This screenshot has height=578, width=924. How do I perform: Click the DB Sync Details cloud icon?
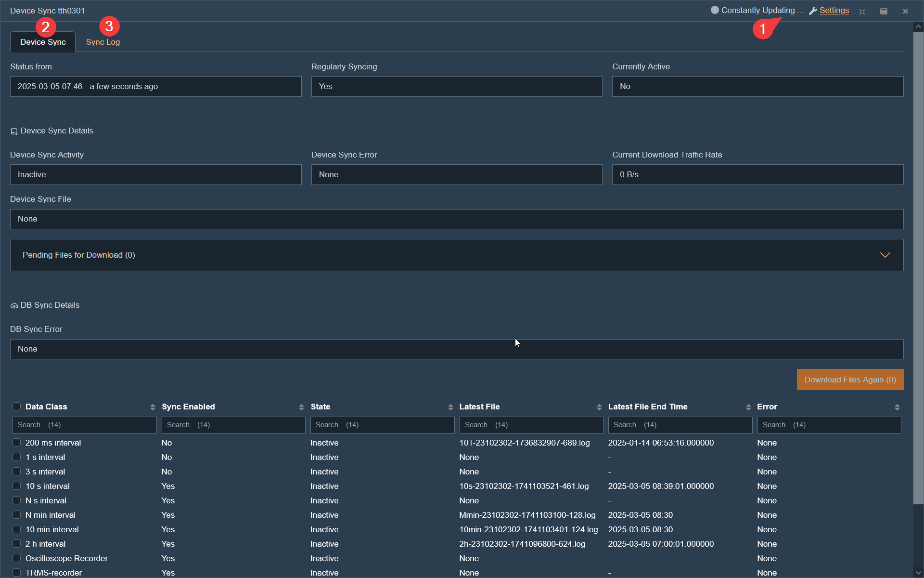tap(13, 305)
